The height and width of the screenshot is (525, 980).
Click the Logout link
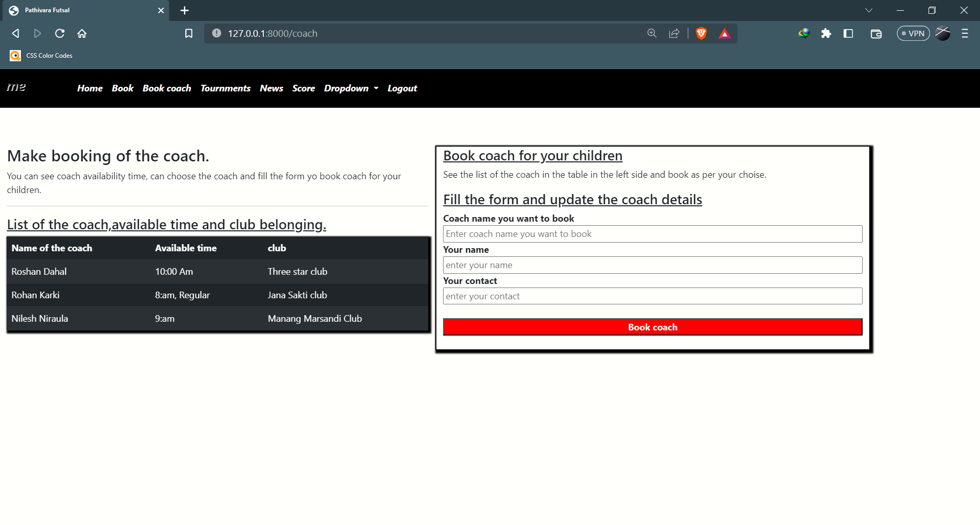(x=402, y=88)
